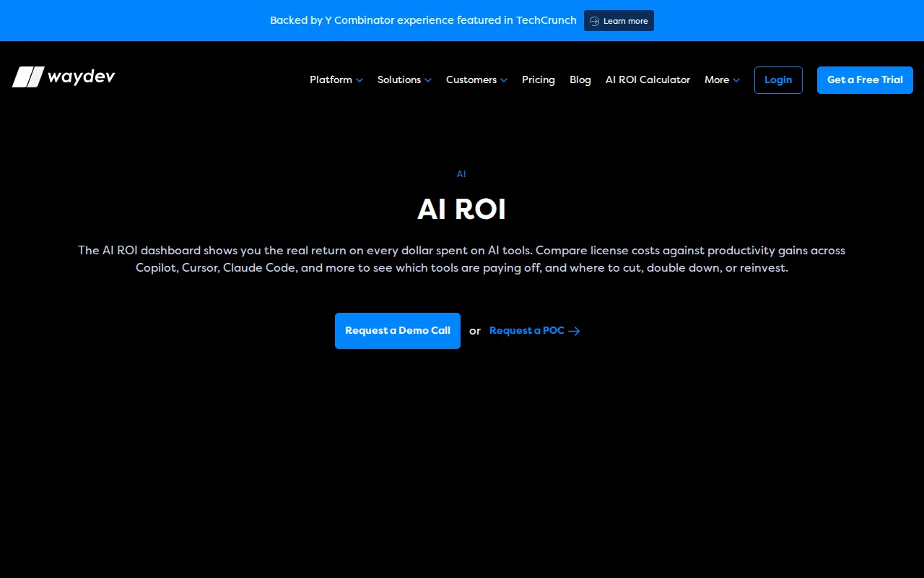The image size is (924, 578).
Task: Click Get a Free Trial button
Action: 865,80
